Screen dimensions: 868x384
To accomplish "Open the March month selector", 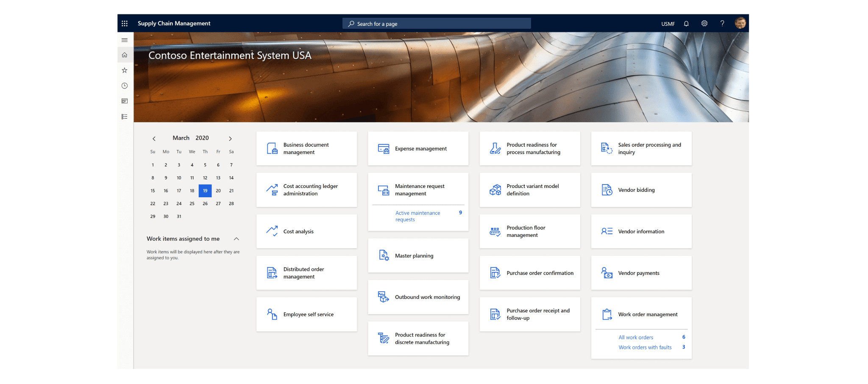I will (181, 138).
